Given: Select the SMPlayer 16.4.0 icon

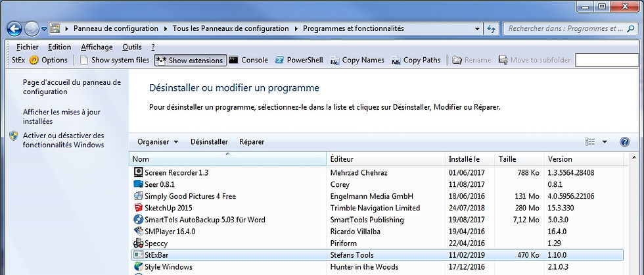Looking at the screenshot, I should click(x=139, y=232).
